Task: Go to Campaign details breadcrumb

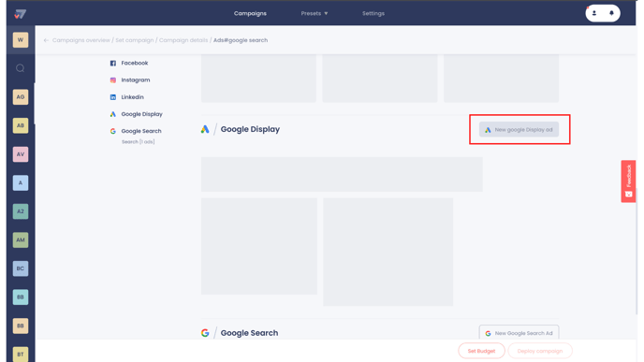Action: point(183,40)
